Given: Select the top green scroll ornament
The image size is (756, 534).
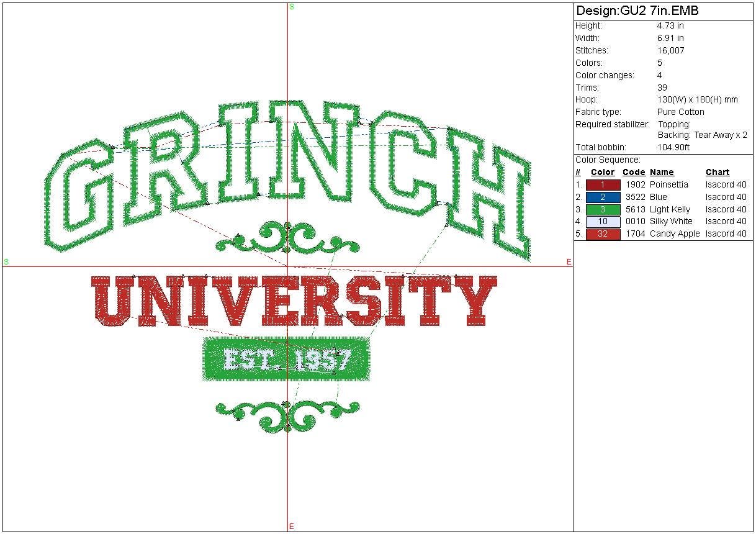Looking at the screenshot, I should tap(287, 239).
